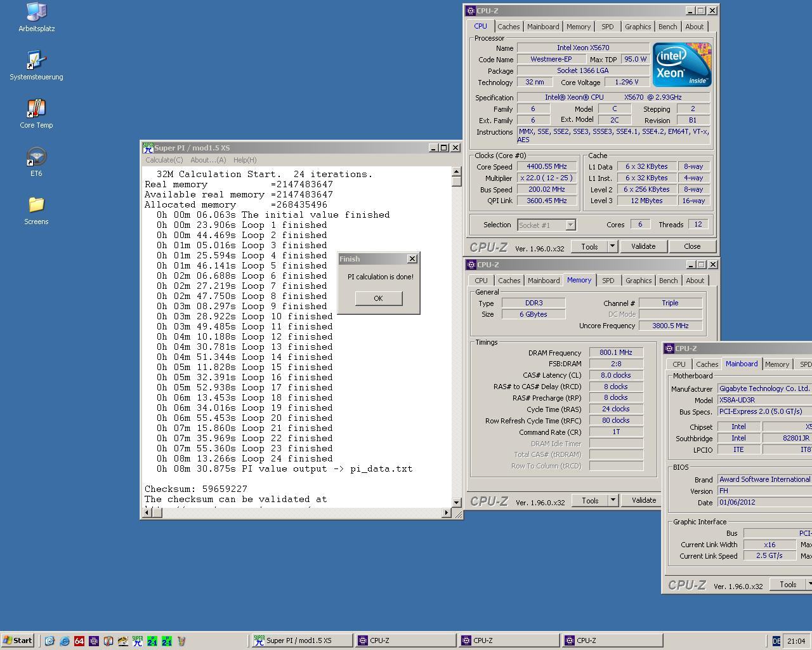
Task: Click Validate in the top CPU-Z window
Action: coord(643,246)
